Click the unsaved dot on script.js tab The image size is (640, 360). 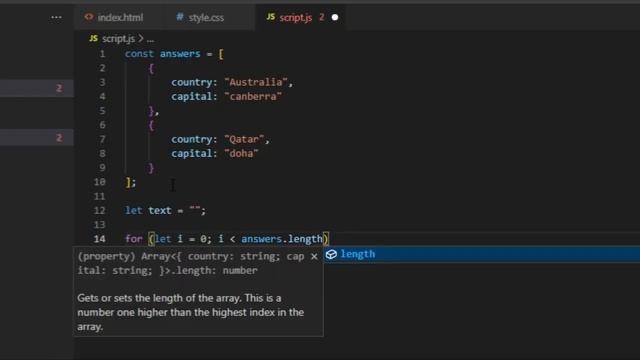[x=335, y=18]
